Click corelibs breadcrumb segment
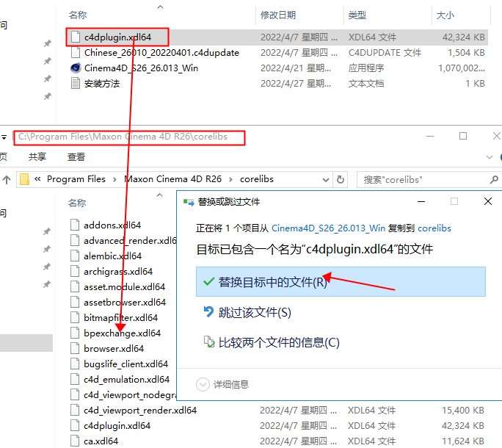Screen dimensions: 502x448 pos(257,179)
